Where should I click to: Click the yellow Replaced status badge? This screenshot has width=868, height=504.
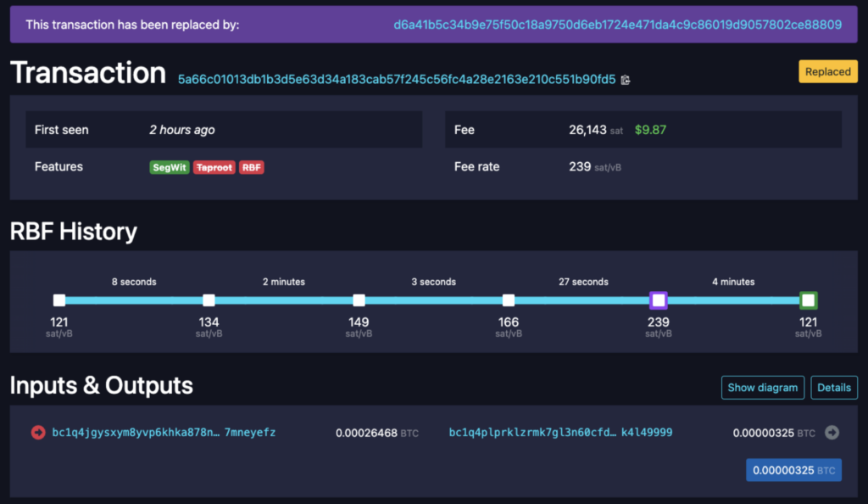(827, 72)
